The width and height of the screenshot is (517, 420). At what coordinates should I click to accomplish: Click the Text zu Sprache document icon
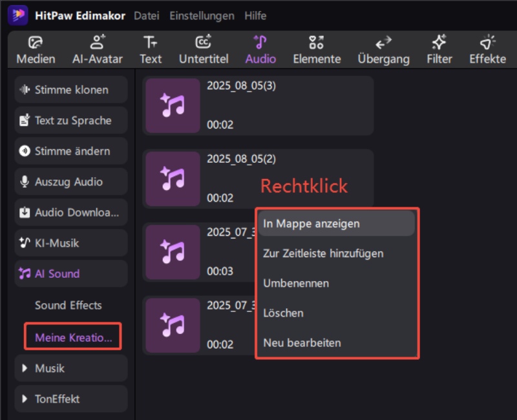click(25, 120)
